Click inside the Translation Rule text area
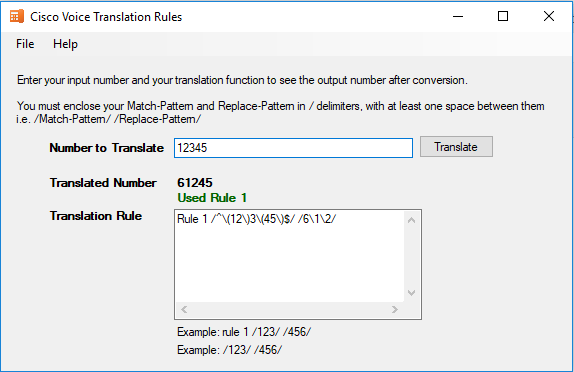Image resolution: width=574 pixels, height=372 pixels. point(290,256)
